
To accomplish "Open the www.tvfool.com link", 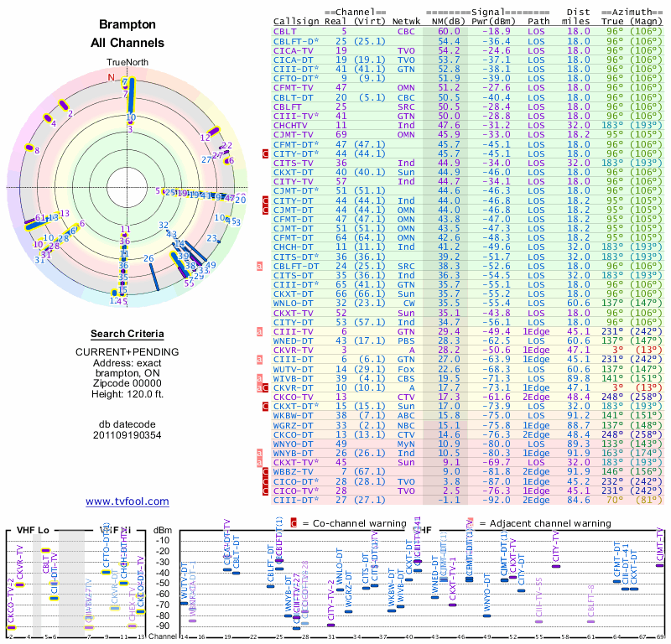I will pos(127,501).
